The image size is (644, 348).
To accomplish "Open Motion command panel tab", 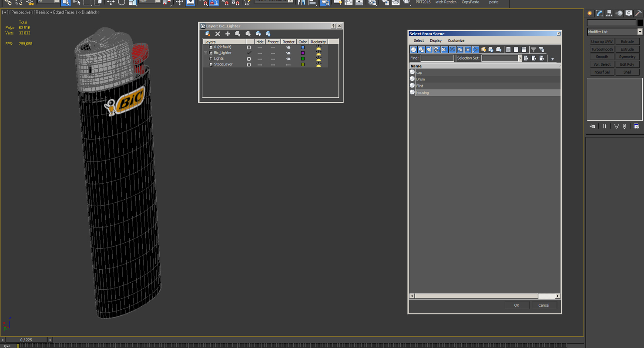I will click(x=619, y=13).
